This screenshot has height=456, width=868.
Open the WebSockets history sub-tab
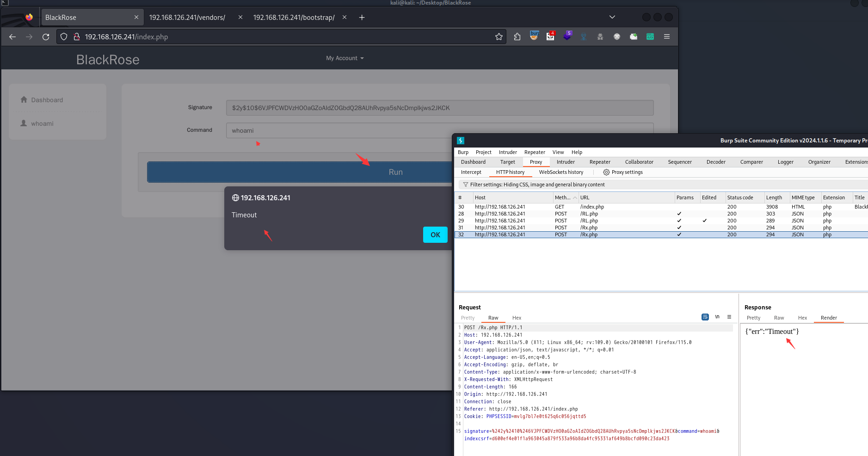click(x=561, y=172)
